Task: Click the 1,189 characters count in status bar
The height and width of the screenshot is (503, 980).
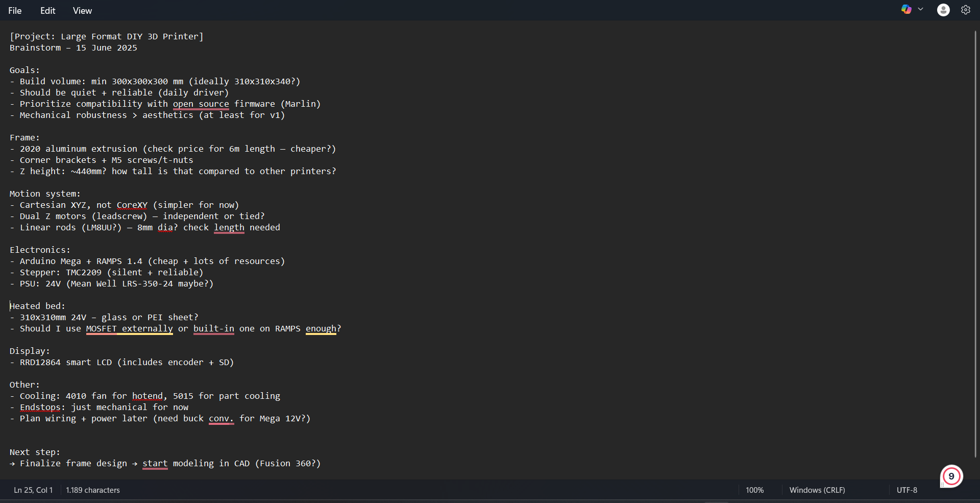Action: (93, 490)
